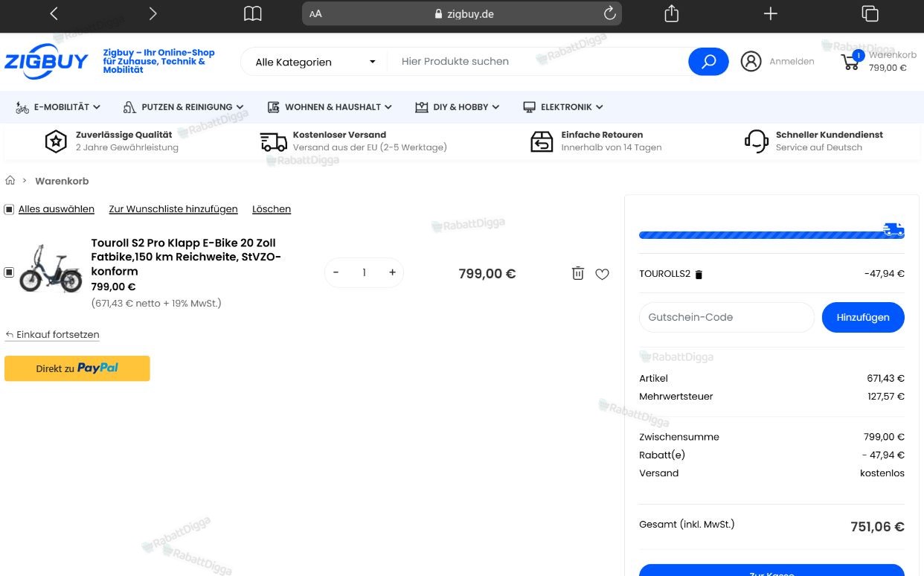Image resolution: width=924 pixels, height=576 pixels.
Task: Click Einkauf fortsetzen link
Action: click(52, 335)
